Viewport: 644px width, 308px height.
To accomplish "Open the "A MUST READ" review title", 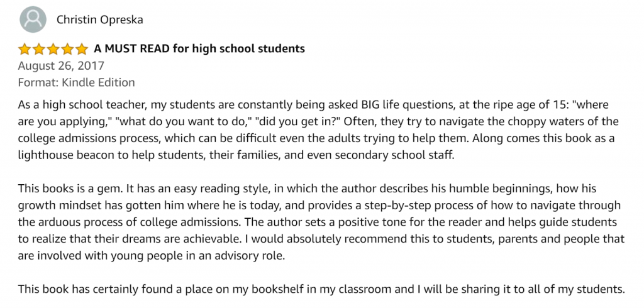I will (x=199, y=48).
